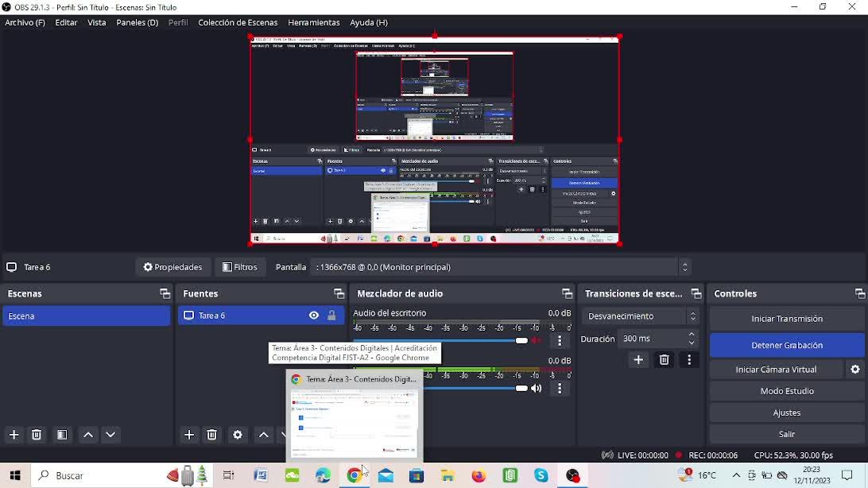
Task: Click Detener Grabación button
Action: [787, 345]
